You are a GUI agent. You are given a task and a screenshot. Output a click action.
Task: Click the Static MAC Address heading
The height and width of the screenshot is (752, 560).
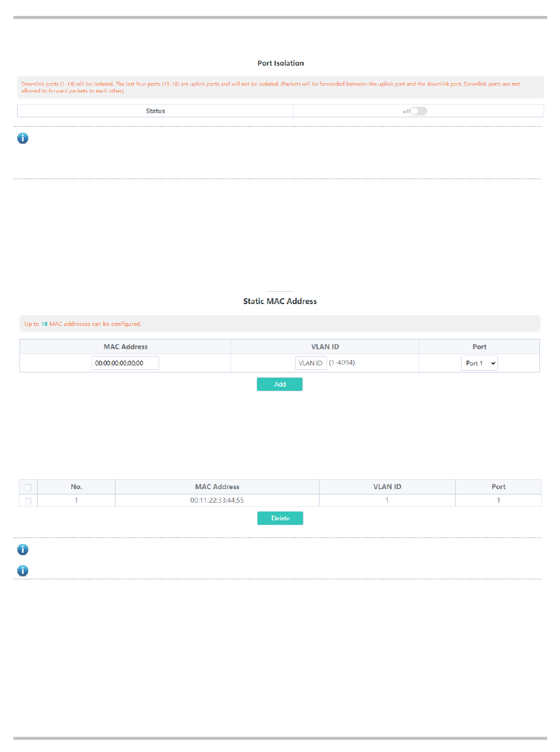click(x=280, y=301)
